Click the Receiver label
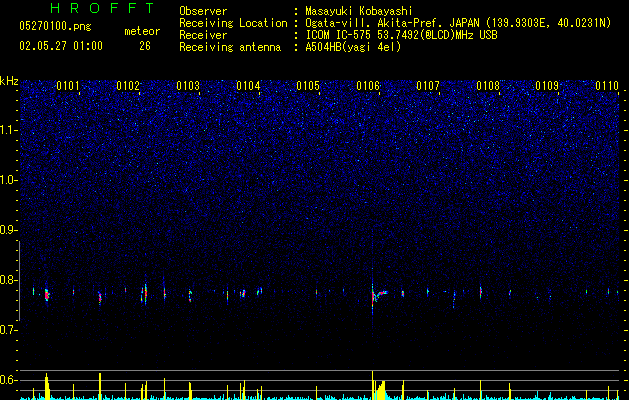 click(x=203, y=35)
